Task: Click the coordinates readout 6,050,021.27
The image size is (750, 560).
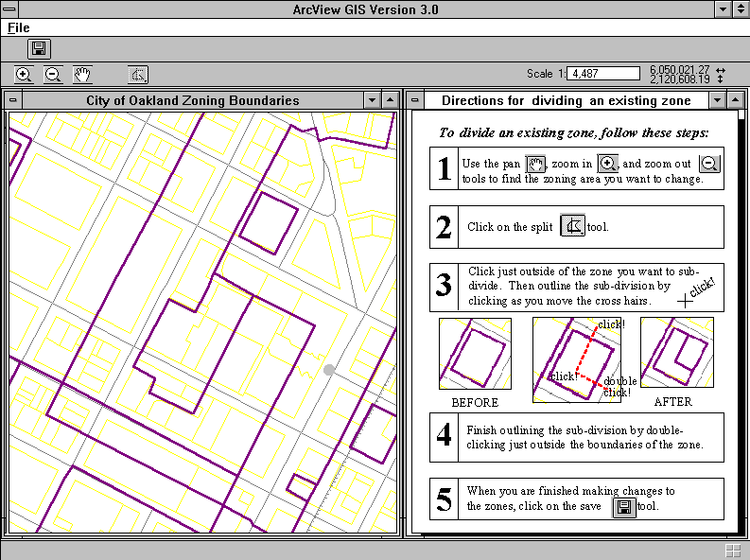Action: [x=680, y=70]
